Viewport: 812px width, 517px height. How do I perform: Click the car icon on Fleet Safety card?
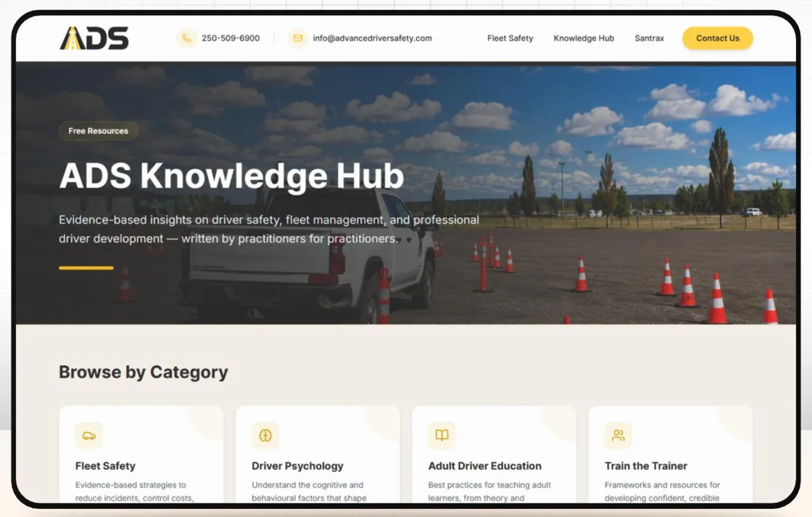tap(89, 436)
